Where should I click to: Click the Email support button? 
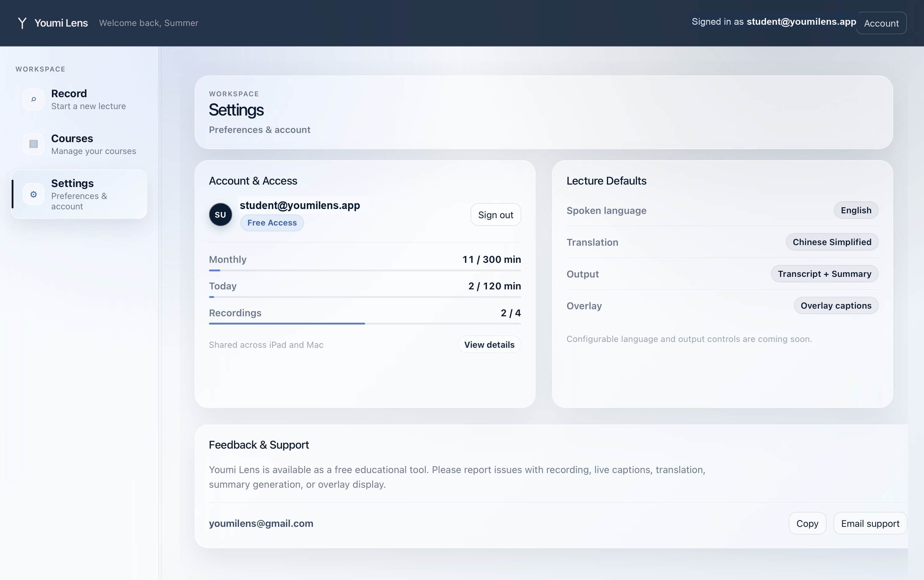[870, 523]
